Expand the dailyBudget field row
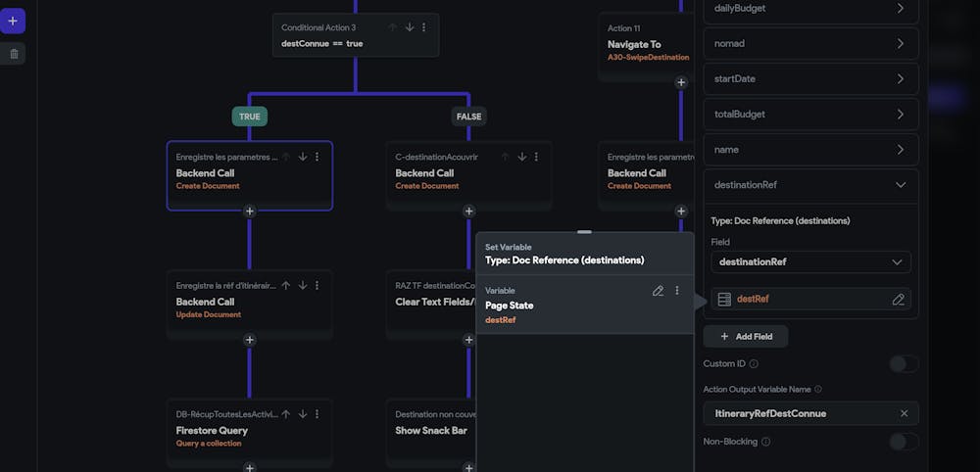Viewport: 980px width, 472px height. pos(811,10)
